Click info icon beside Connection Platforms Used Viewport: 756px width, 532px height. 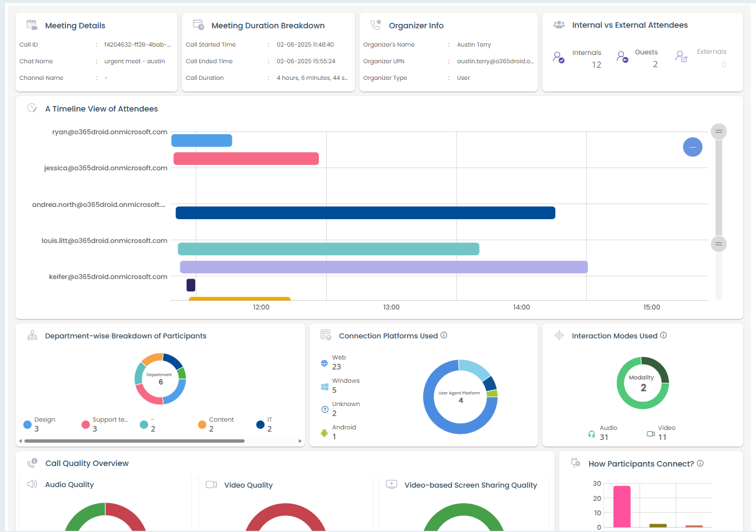pos(444,336)
